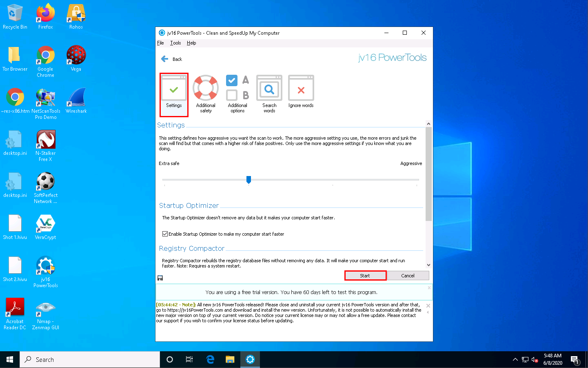The image size is (588, 368).
Task: Open File Explorer from taskbar
Action: [x=230, y=359]
